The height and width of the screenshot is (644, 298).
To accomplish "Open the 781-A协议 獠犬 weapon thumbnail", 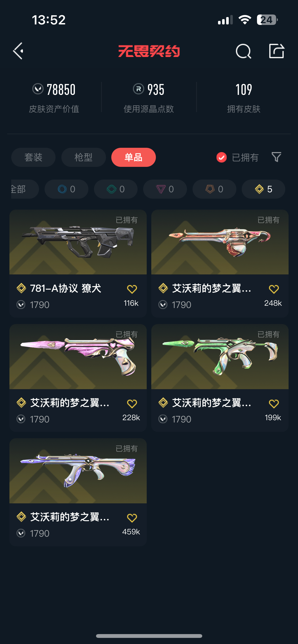I will point(78,242).
